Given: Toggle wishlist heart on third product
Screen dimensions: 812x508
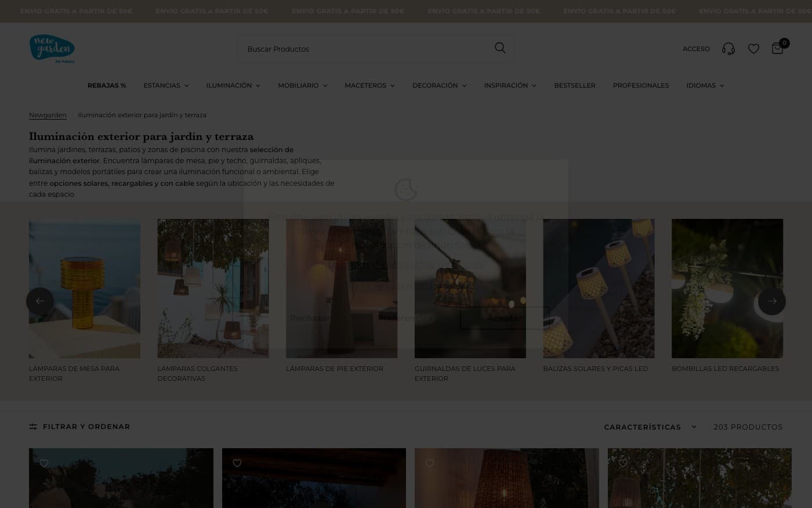Looking at the screenshot, I should click(430, 463).
